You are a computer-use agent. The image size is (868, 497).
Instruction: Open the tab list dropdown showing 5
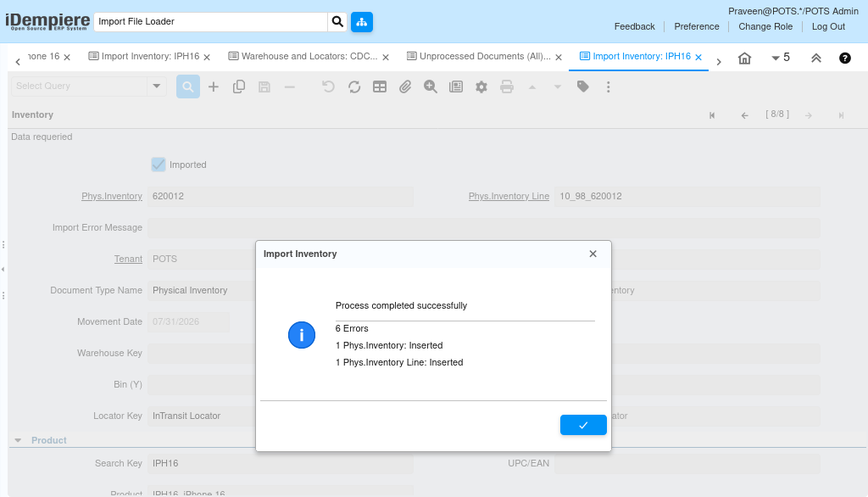point(781,58)
